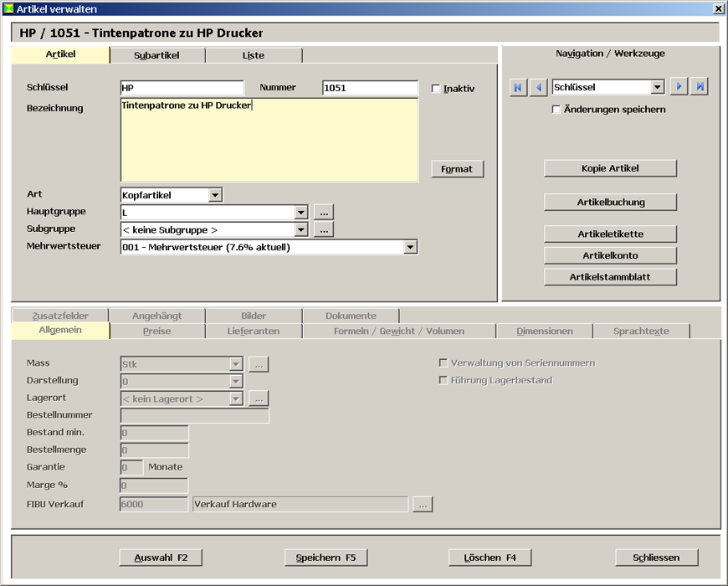Screen dimensions: 728x586
Task: Go to the previous record arrow
Action: point(539,87)
